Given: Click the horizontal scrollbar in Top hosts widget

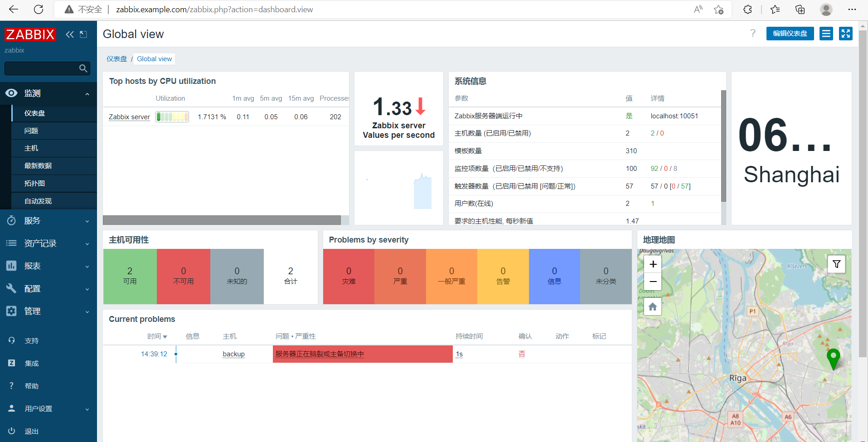Looking at the screenshot, I should pyautogui.click(x=222, y=220).
